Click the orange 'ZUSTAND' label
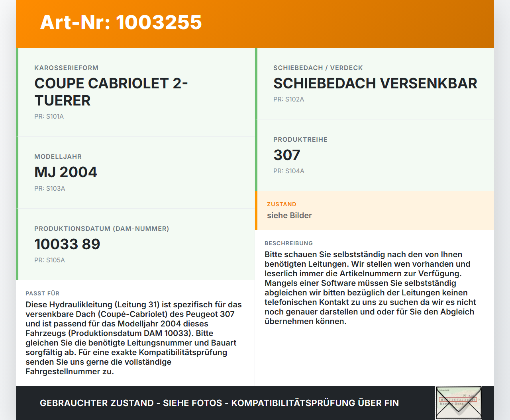510x420 pixels. pyautogui.click(x=282, y=204)
